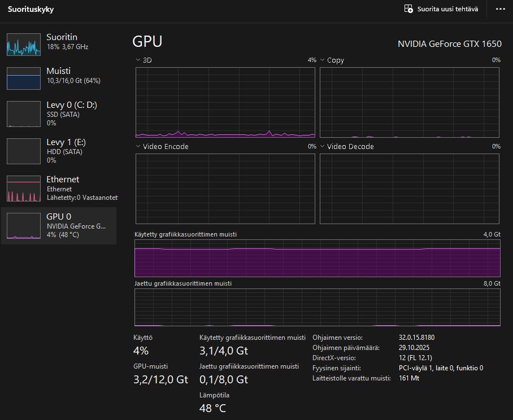Click the Levy 1 (E:) disk thumbnail
Image resolution: width=513 pixels, height=420 pixels.
[x=24, y=151]
